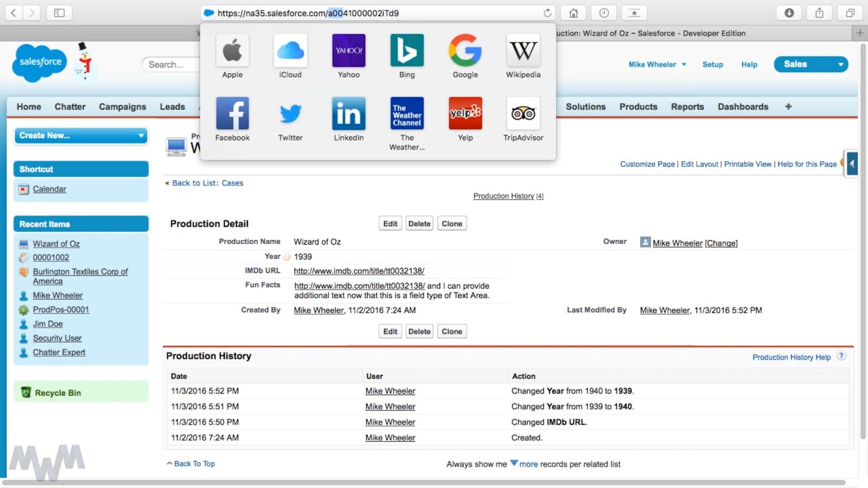Screen dimensions: 868x488
Task: Open the LinkedIn favorite icon
Action: pyautogui.click(x=349, y=113)
